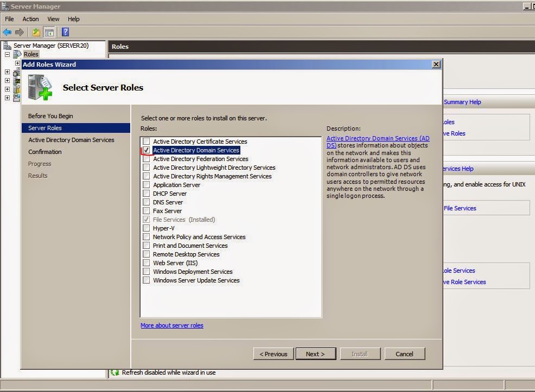Open the File menu
Screen dimensions: 535x392
click(9, 19)
